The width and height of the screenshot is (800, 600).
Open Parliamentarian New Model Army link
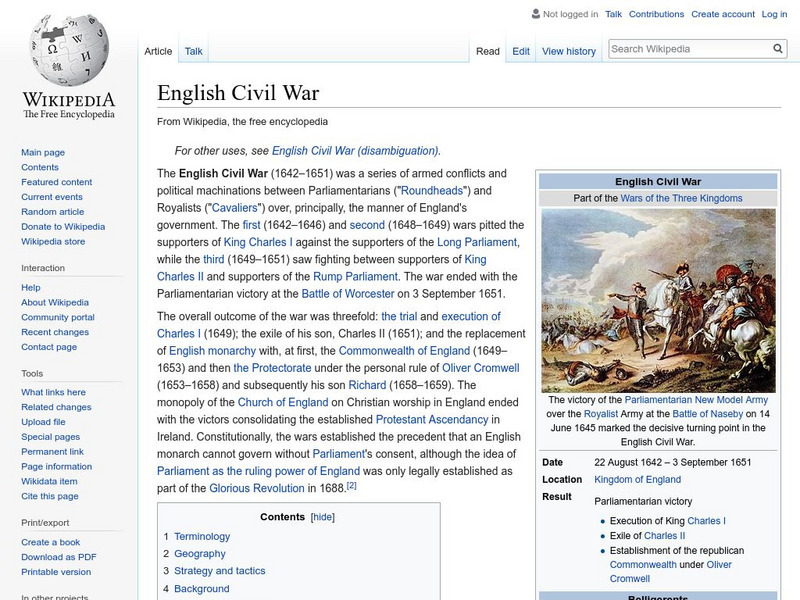696,400
